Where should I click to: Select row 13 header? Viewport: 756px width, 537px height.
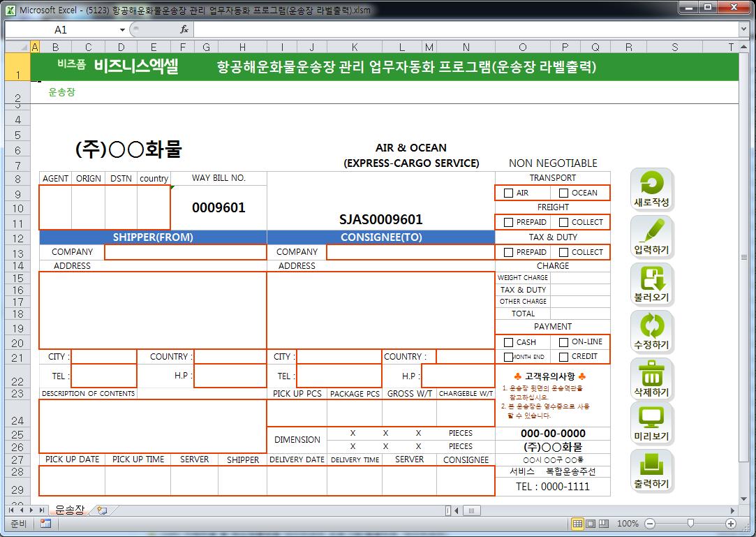pyautogui.click(x=17, y=253)
